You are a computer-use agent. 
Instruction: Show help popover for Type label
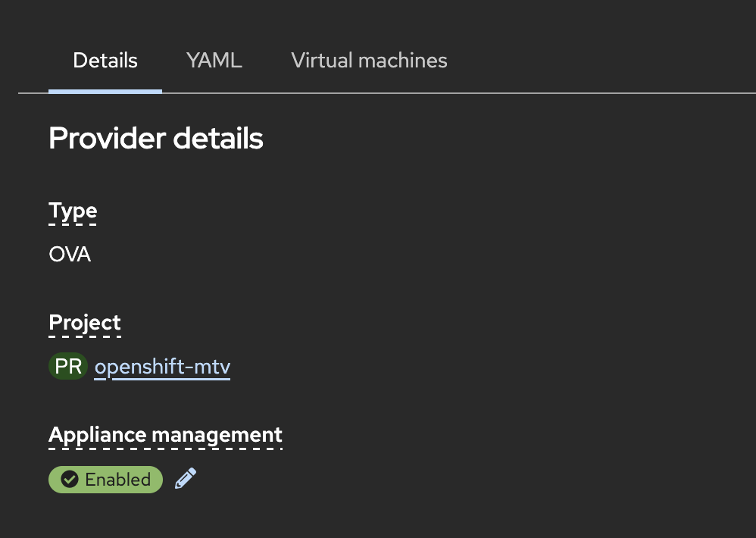tap(73, 211)
